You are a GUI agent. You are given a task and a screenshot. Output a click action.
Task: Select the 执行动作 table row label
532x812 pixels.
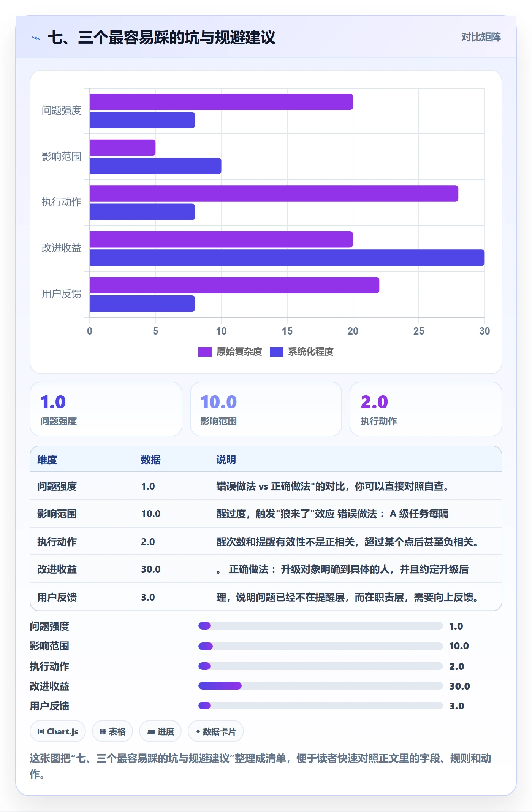[57, 542]
